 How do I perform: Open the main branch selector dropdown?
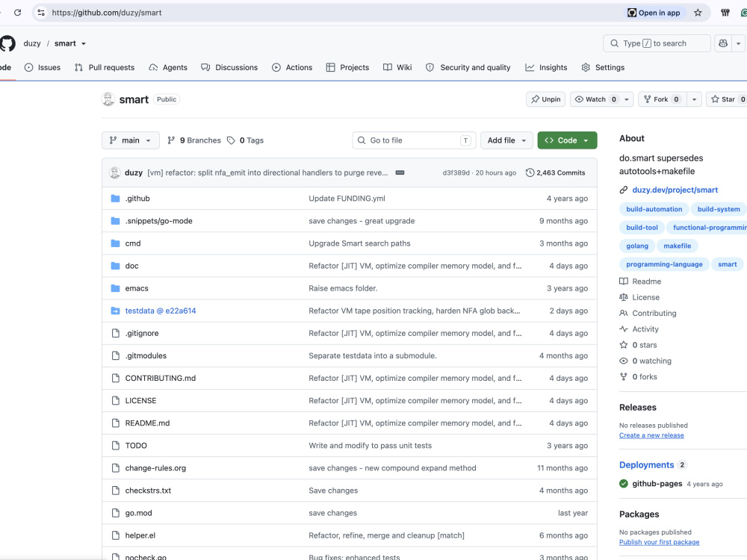pos(131,140)
